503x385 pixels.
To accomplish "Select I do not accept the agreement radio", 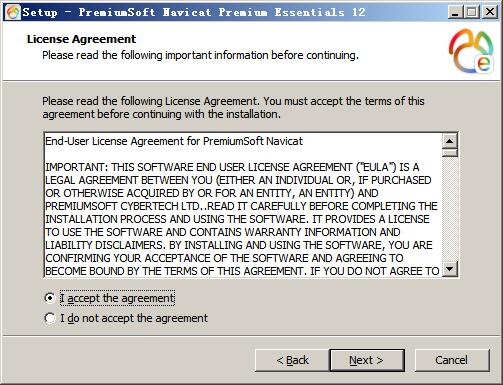I will (x=50, y=318).
